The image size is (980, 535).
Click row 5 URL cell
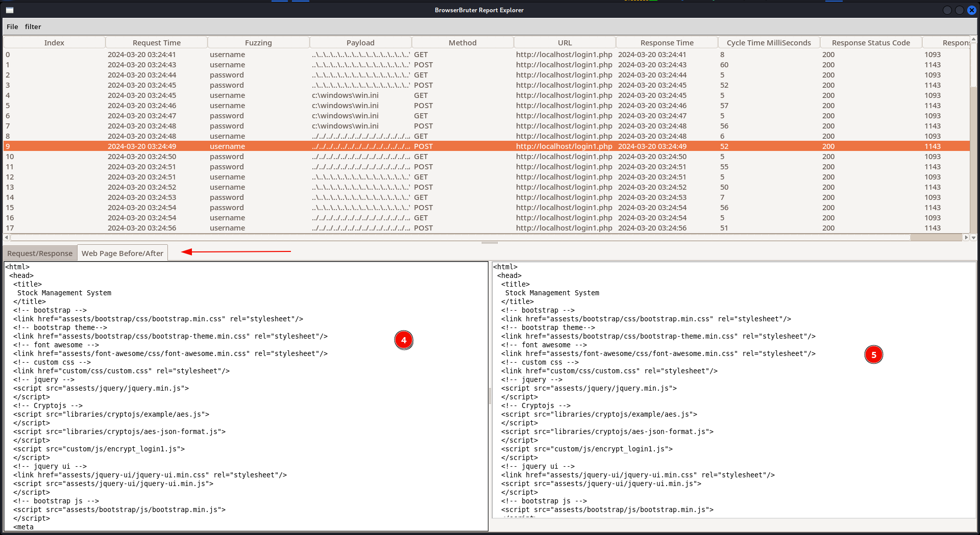pos(564,106)
